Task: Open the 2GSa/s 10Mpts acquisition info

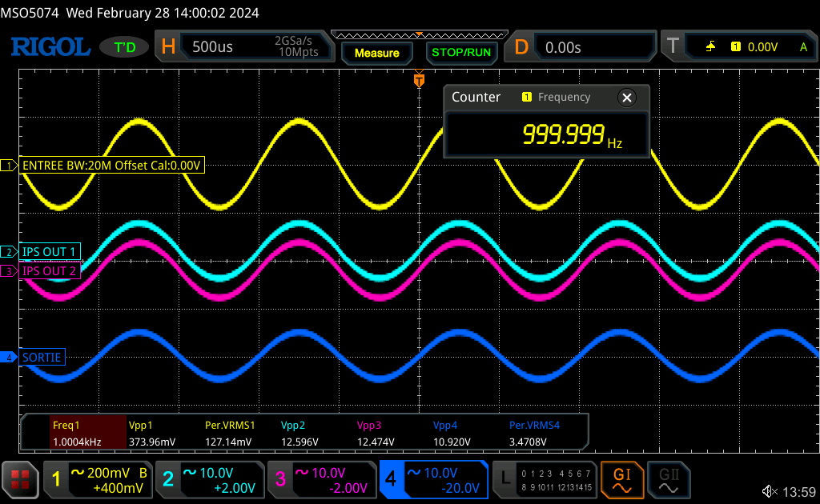Action: pyautogui.click(x=298, y=46)
